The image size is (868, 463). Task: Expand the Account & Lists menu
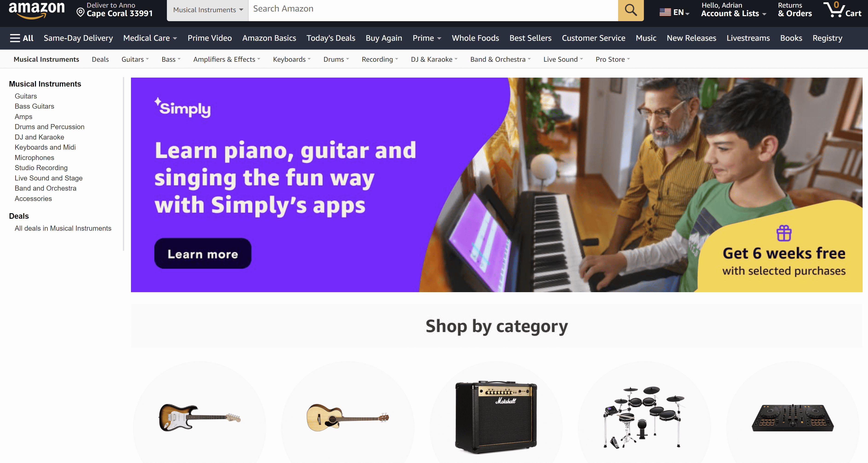point(733,9)
